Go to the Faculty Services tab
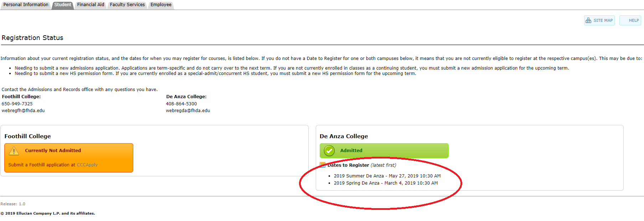The height and width of the screenshot is (221, 644). (127, 5)
